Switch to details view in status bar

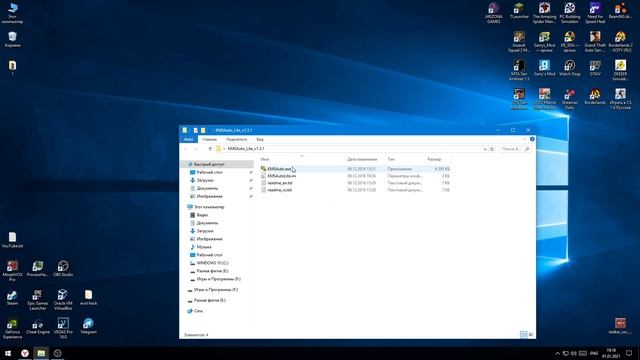[523, 335]
